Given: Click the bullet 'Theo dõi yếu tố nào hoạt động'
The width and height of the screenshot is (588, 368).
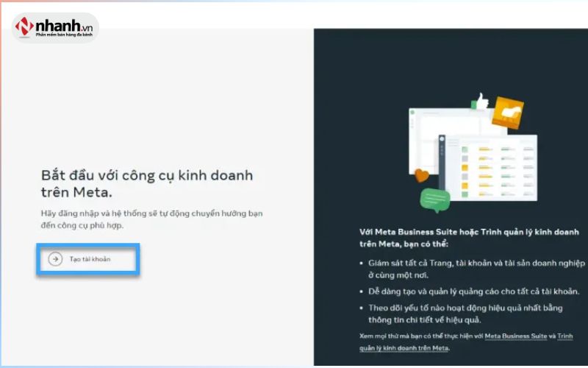Looking at the screenshot, I should [x=465, y=314].
